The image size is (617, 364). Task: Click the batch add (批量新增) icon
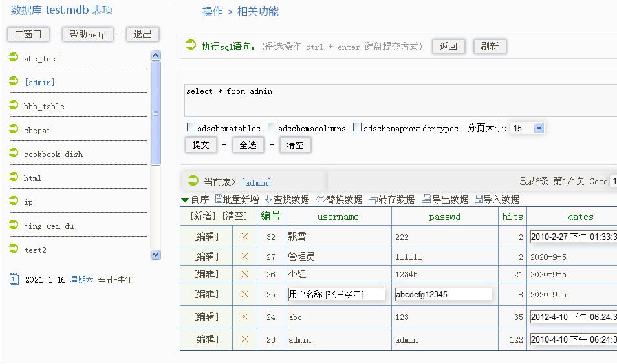pyautogui.click(x=219, y=199)
